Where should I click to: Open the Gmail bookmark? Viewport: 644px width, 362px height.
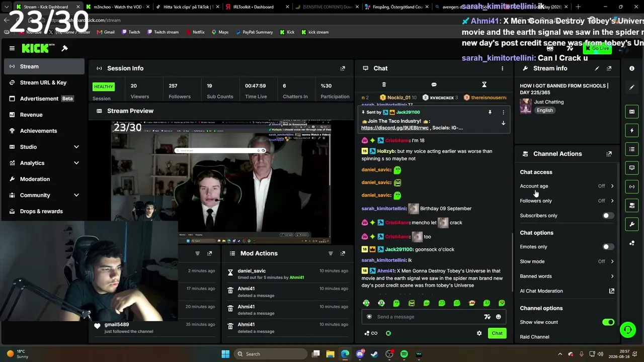pos(106,32)
